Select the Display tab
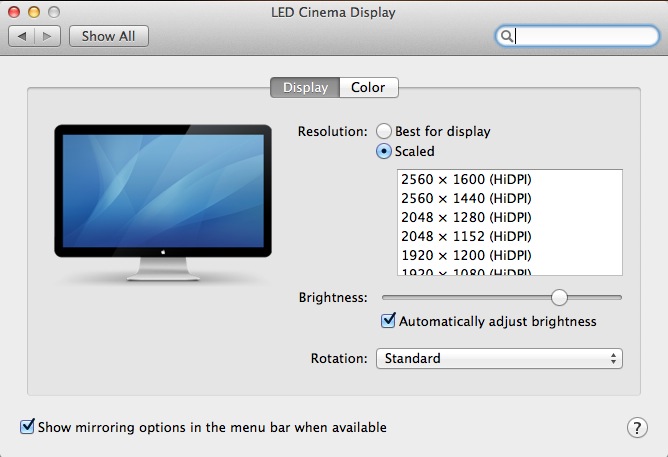Screen dimensions: 668x457 pos(305,87)
